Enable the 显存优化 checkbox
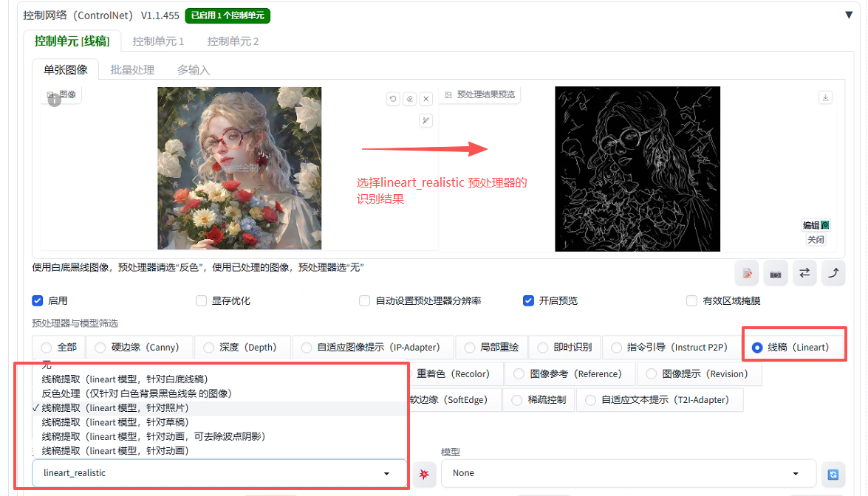Image resolution: width=868 pixels, height=496 pixels. tap(202, 301)
